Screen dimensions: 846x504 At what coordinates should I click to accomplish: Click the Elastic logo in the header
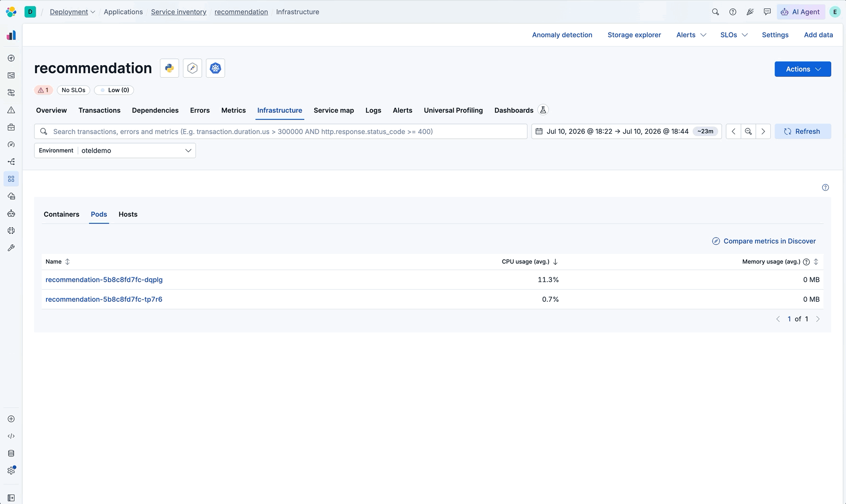tap(11, 11)
